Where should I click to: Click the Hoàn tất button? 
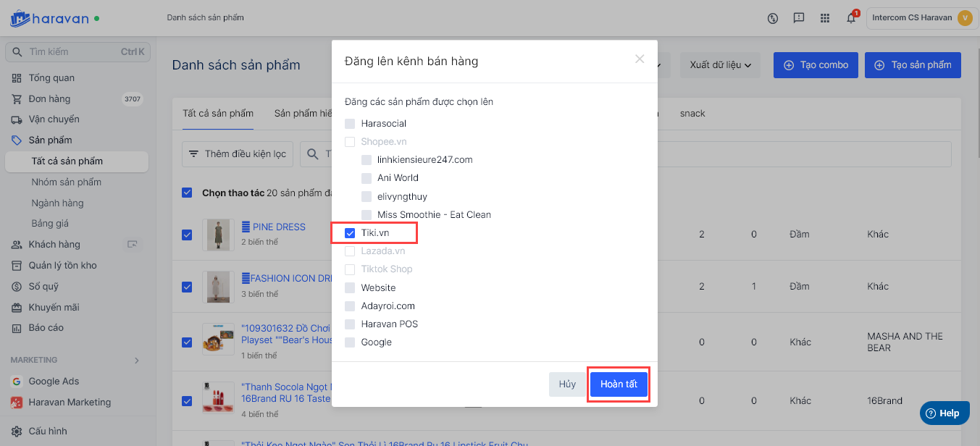coord(619,384)
